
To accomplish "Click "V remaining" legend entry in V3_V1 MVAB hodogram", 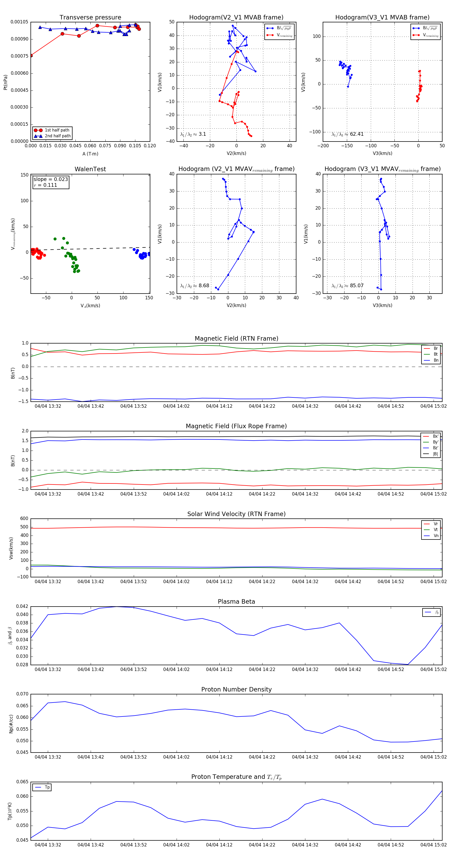I will pyautogui.click(x=425, y=35).
